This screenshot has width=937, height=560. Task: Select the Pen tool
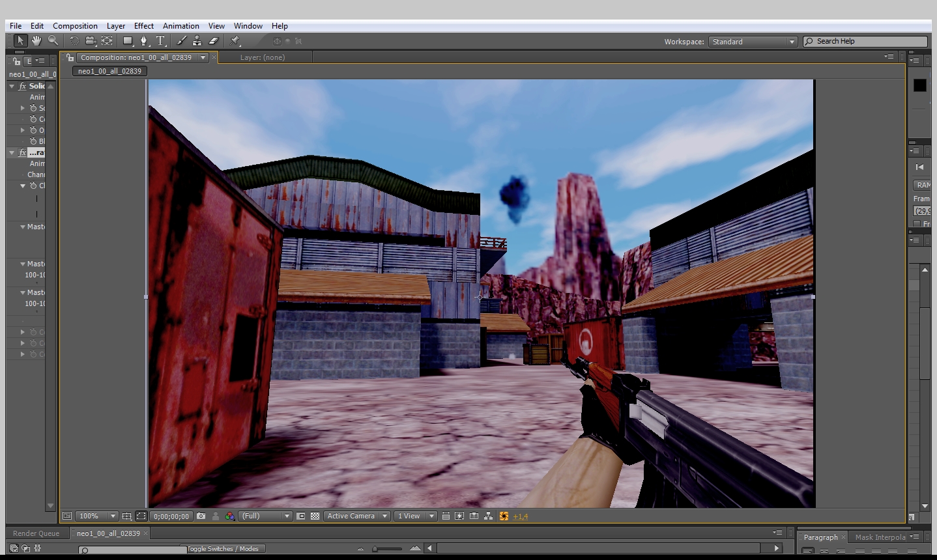pos(144,40)
